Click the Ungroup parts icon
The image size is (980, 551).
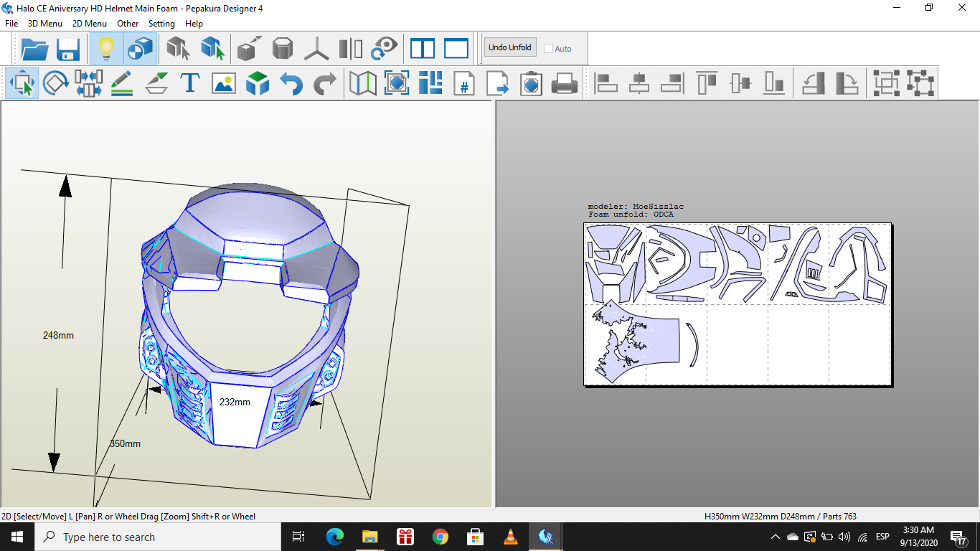pos(920,83)
